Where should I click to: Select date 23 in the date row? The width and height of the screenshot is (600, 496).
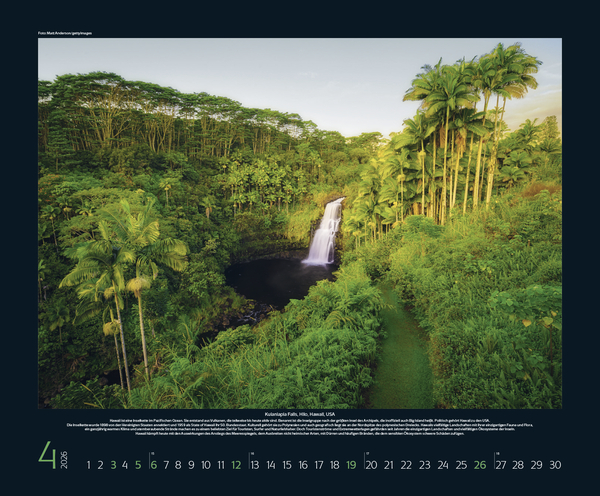(423, 465)
